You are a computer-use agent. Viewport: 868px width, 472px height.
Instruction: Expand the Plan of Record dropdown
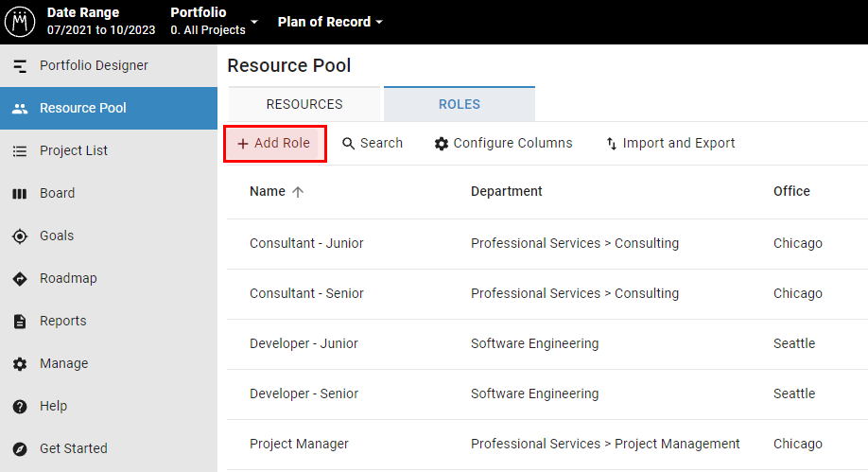tap(330, 22)
